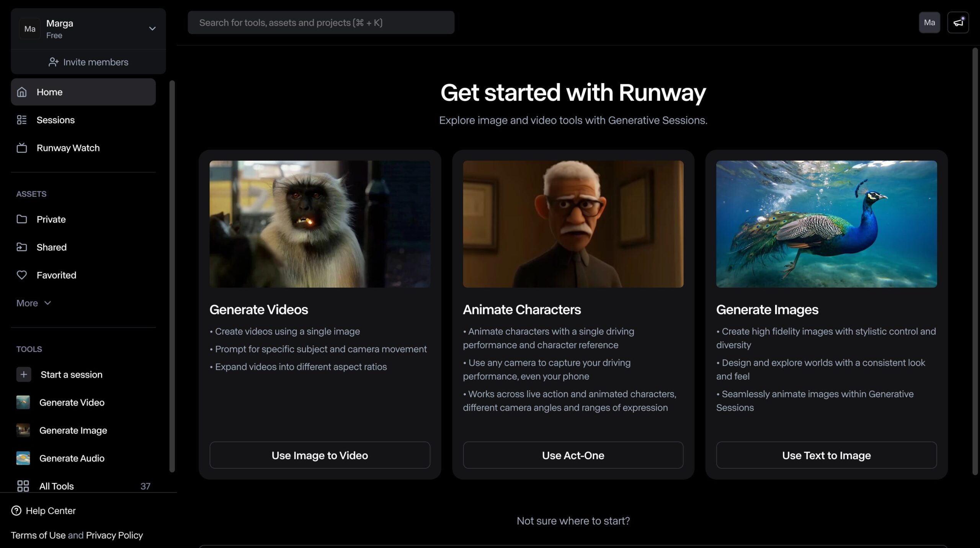The image size is (980, 548).
Task: Open the Private assets folder
Action: (51, 219)
